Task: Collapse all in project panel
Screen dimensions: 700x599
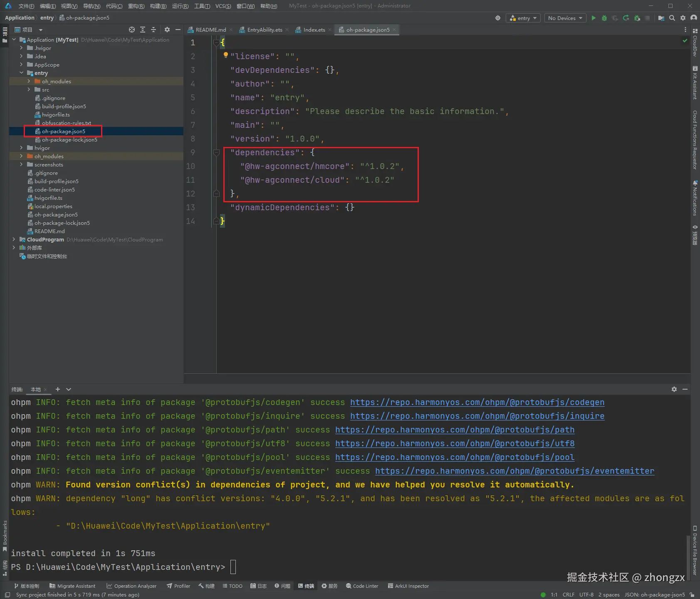Action: [153, 30]
